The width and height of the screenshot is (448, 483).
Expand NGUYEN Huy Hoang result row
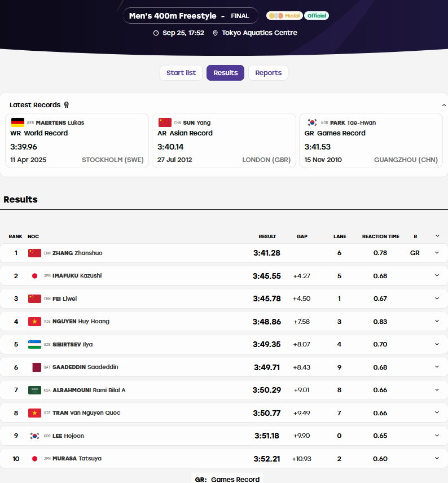click(437, 321)
